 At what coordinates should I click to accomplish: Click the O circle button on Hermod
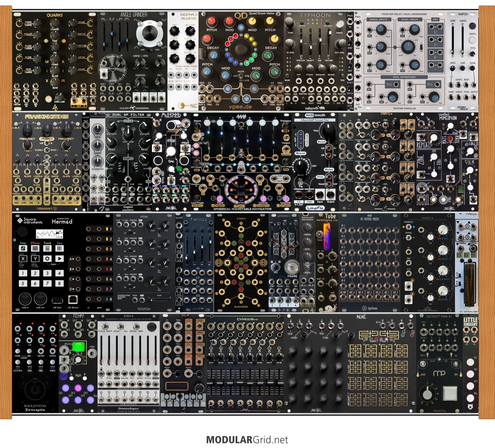(47, 259)
